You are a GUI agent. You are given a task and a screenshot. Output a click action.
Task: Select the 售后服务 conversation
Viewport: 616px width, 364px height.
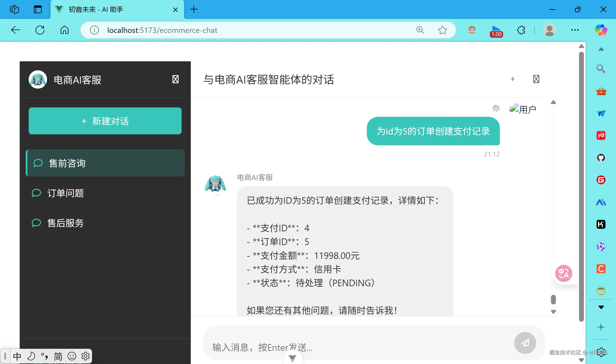(65, 223)
